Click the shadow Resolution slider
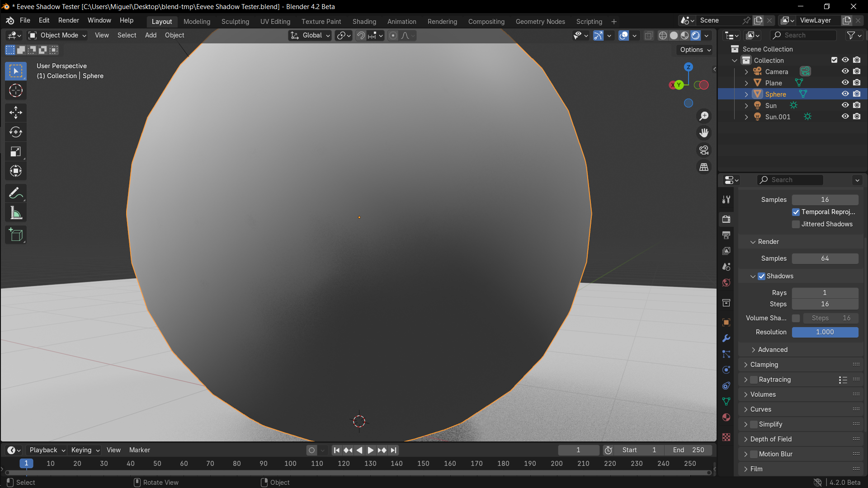This screenshot has height=488, width=868. (825, 332)
